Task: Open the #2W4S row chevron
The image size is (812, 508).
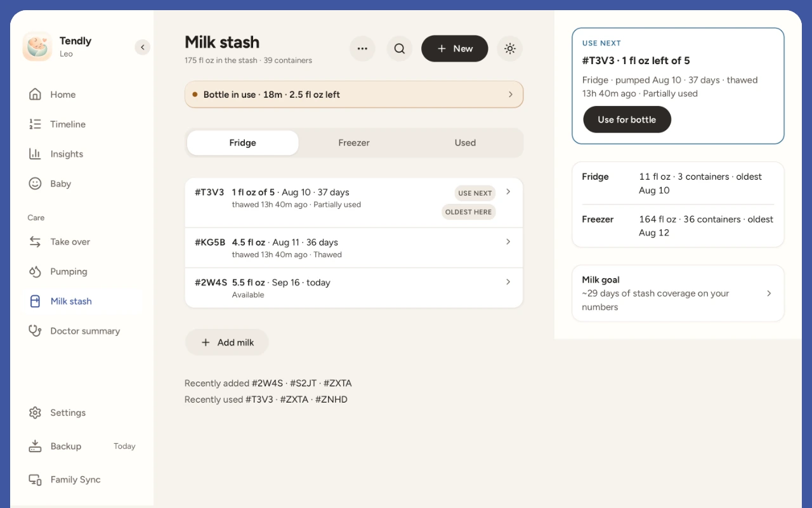Action: 508,282
